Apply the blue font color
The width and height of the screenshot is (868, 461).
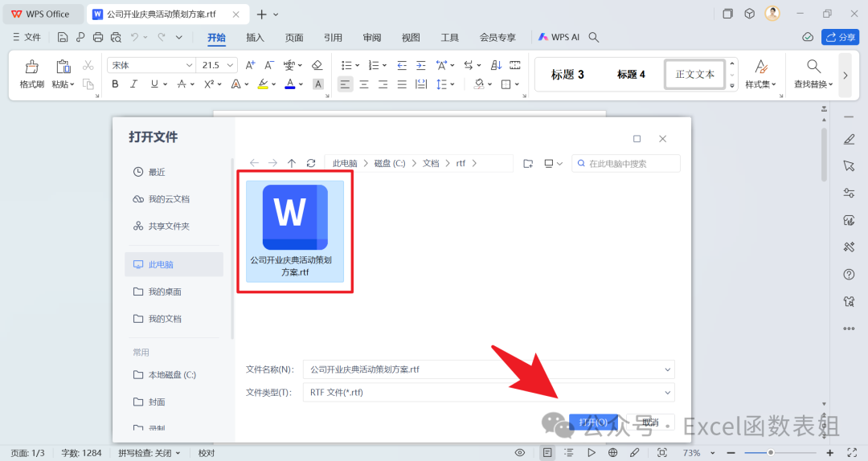(x=289, y=84)
